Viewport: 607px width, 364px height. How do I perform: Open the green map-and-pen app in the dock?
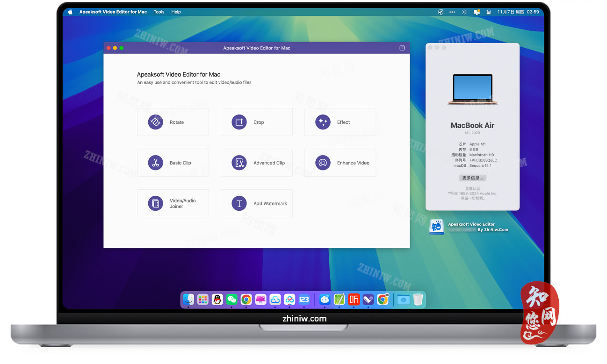tap(340, 300)
